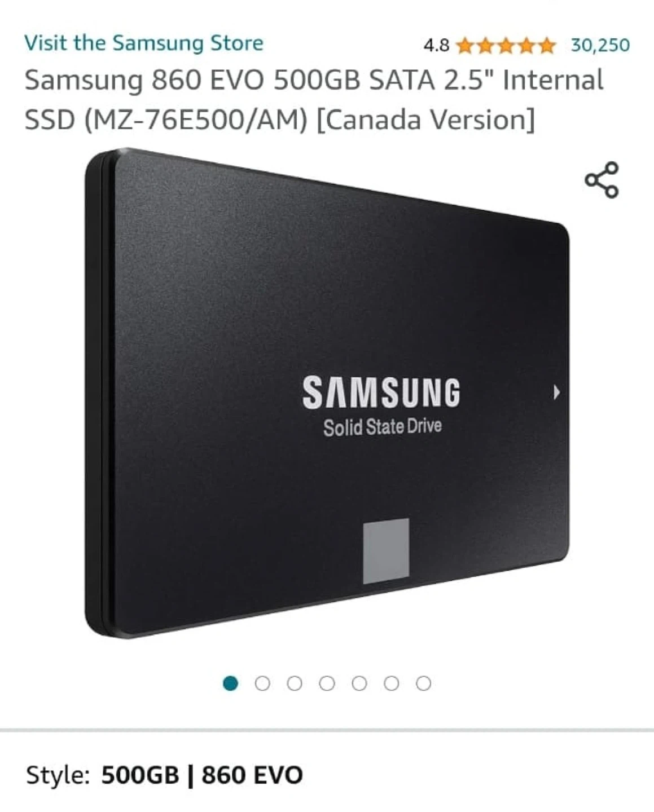Click the Solid State Drive text on the image
Screen dimensions: 654x812
point(382,427)
